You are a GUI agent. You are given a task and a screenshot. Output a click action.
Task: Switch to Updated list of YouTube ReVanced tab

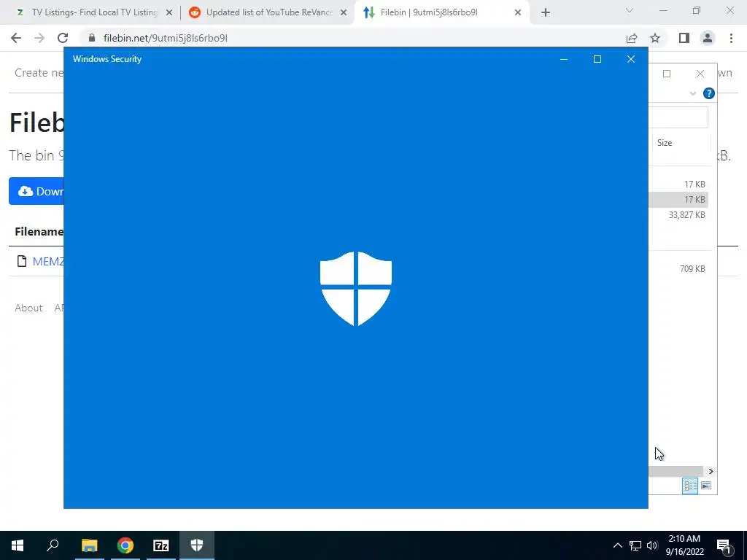point(267,12)
